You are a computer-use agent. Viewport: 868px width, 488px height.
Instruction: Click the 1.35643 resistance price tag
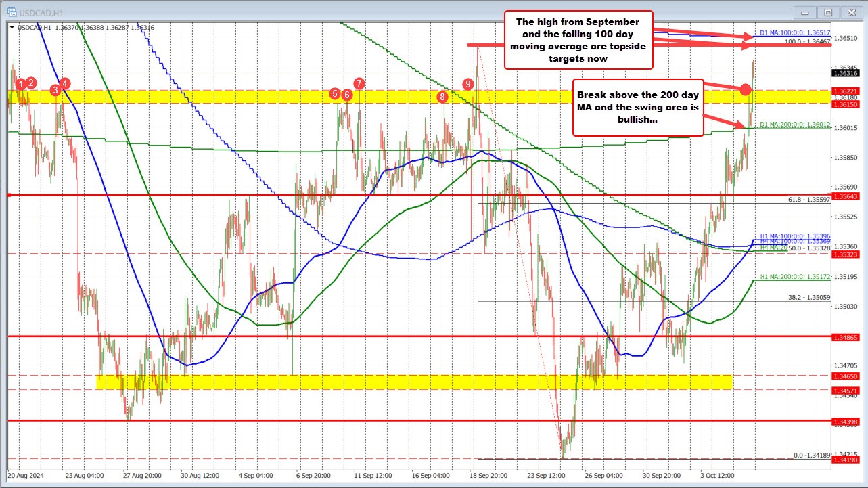[x=847, y=195]
